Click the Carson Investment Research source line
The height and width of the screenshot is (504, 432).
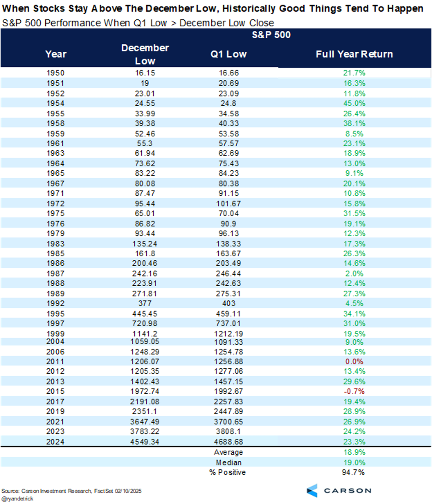tap(68, 490)
